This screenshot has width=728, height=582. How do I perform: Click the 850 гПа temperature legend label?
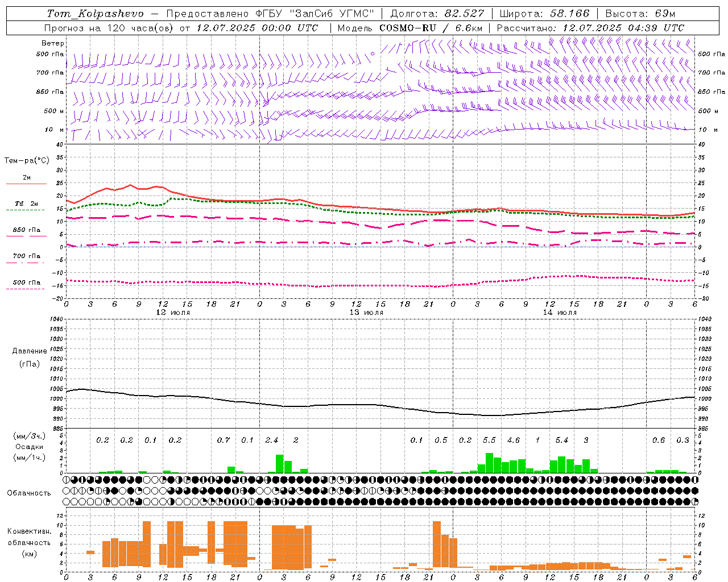coord(27,230)
